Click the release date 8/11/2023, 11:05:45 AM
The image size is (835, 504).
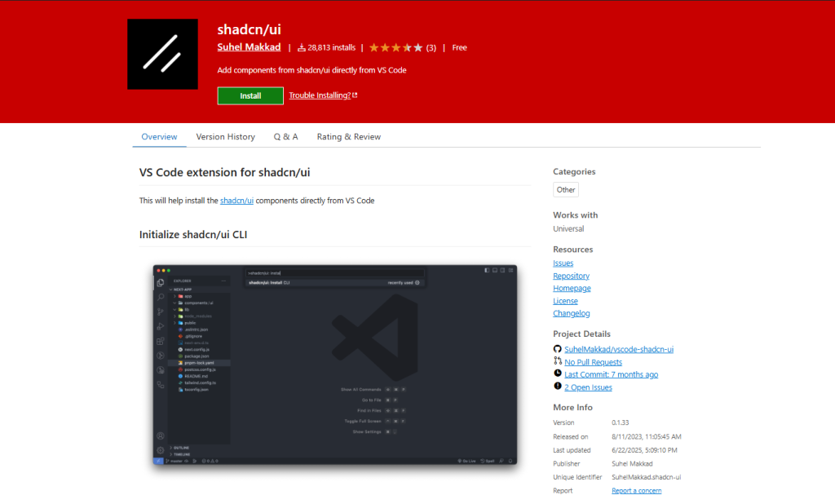click(646, 436)
